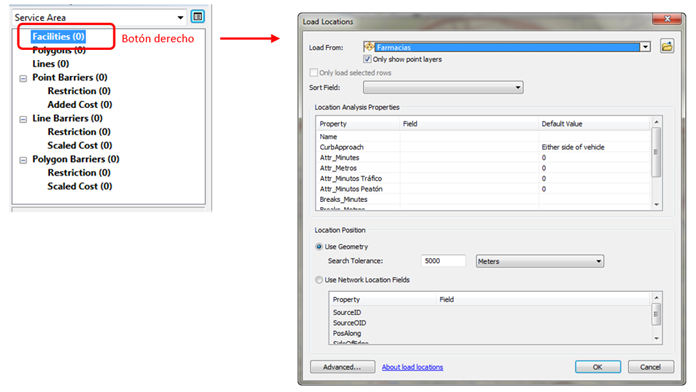Click the analysis properties scrollbar thumb
This screenshot has width=696, height=392.
[656, 152]
